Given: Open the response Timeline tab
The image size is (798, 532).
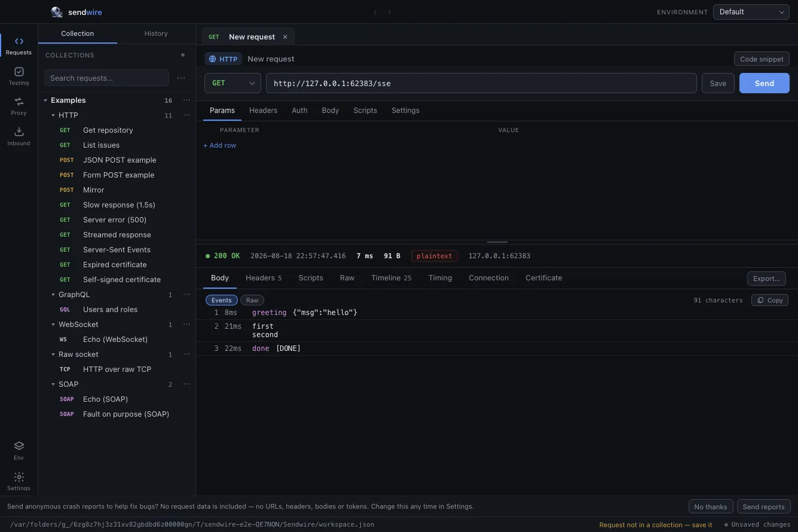Looking at the screenshot, I should point(391,278).
